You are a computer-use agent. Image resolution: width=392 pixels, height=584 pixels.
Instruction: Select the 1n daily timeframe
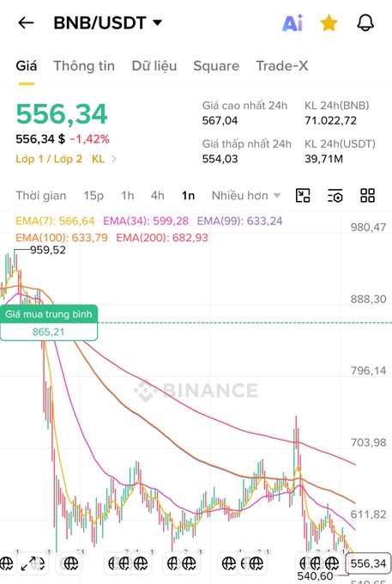(x=188, y=196)
